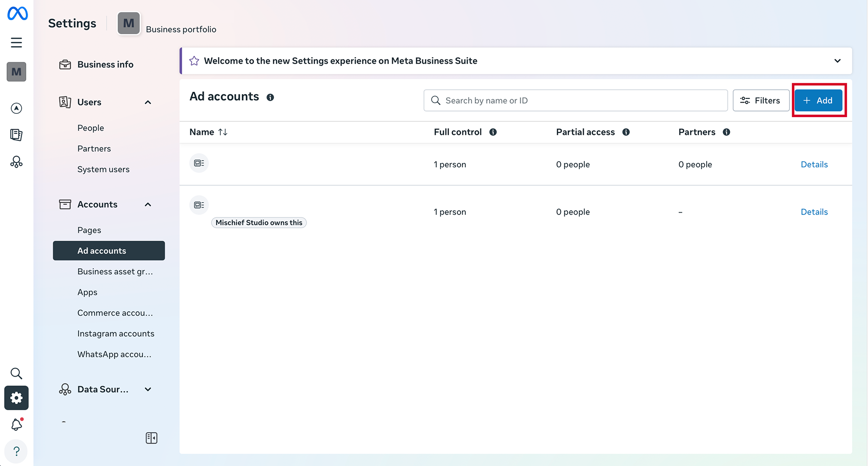This screenshot has width=868, height=466.
Task: Click the Help question mark icon
Action: tap(16, 451)
